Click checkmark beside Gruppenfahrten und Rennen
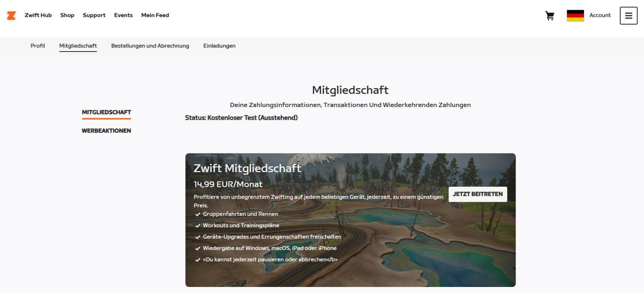 tap(198, 215)
